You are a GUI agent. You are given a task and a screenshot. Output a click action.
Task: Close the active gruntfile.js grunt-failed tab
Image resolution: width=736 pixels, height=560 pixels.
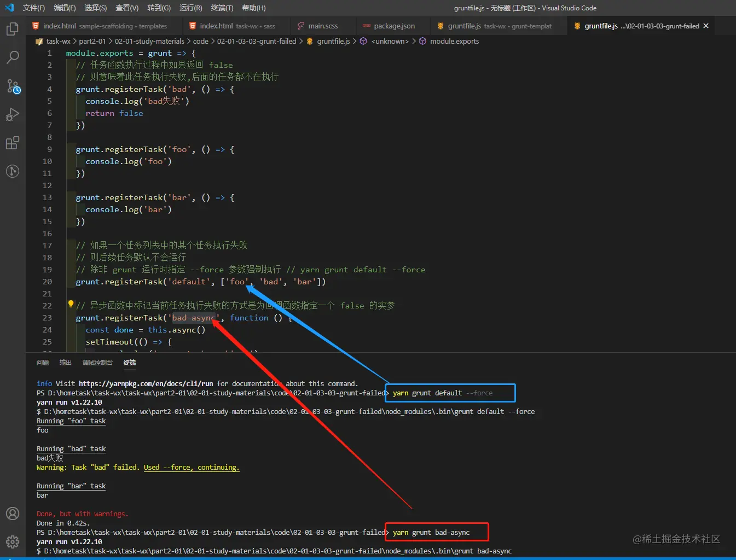click(x=706, y=26)
